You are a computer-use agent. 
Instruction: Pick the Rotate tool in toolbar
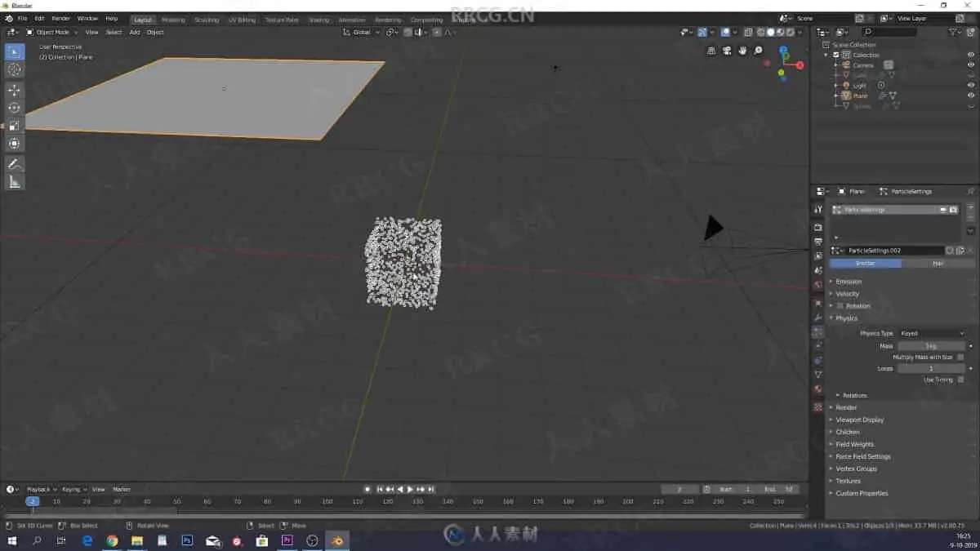(14, 108)
